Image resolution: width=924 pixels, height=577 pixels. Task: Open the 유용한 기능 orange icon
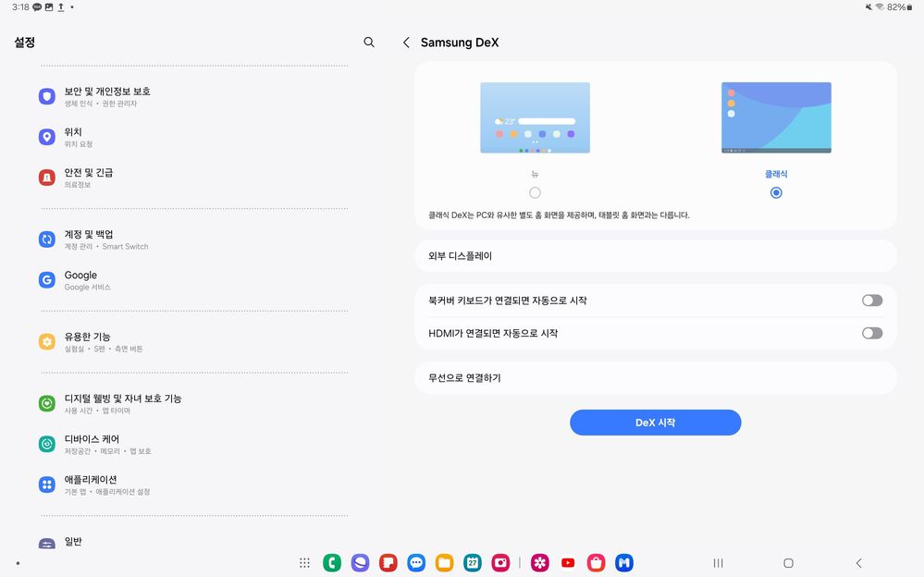click(x=47, y=341)
